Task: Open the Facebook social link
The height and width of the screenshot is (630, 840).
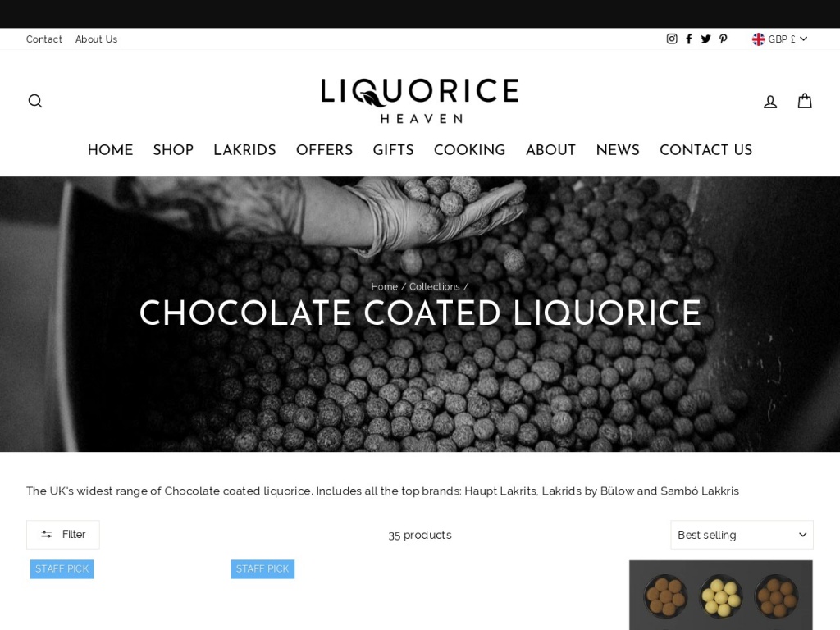Action: (689, 39)
